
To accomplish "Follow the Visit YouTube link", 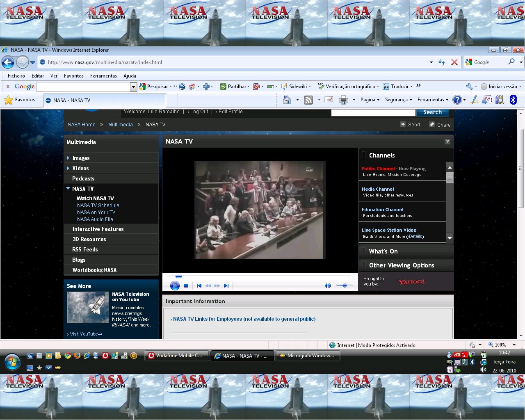I will point(84,334).
